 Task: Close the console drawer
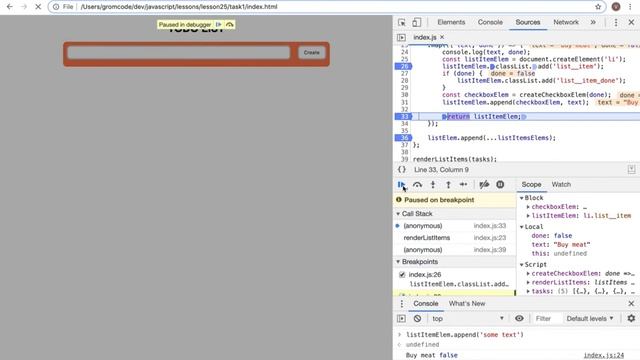[631, 304]
